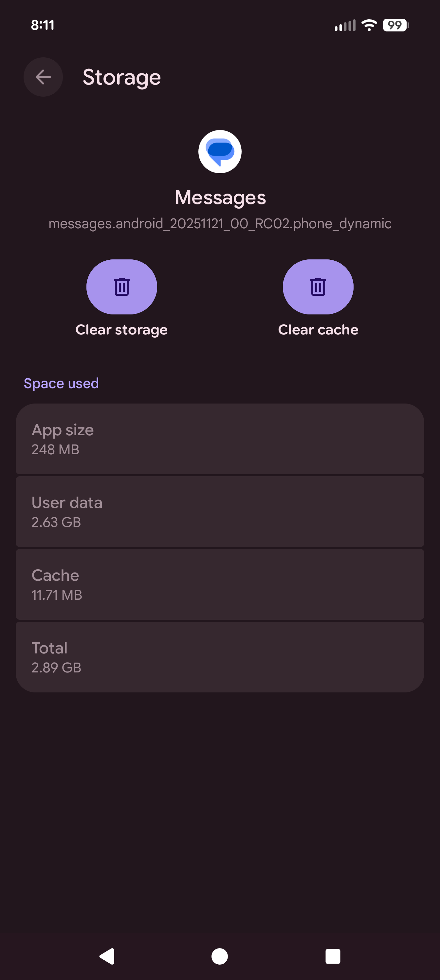Select the Cache 11.71 MB row

click(x=220, y=584)
